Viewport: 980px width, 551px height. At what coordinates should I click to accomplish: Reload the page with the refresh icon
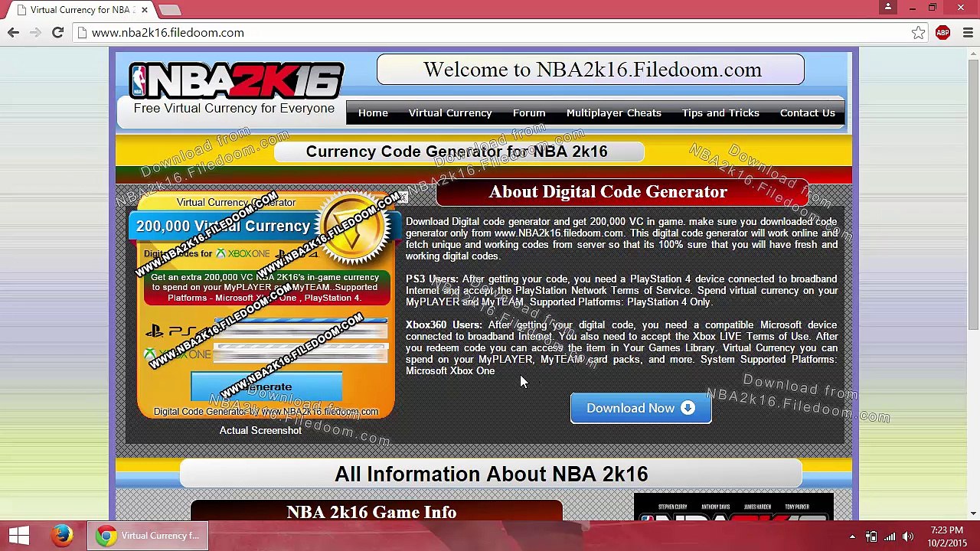(x=57, y=32)
